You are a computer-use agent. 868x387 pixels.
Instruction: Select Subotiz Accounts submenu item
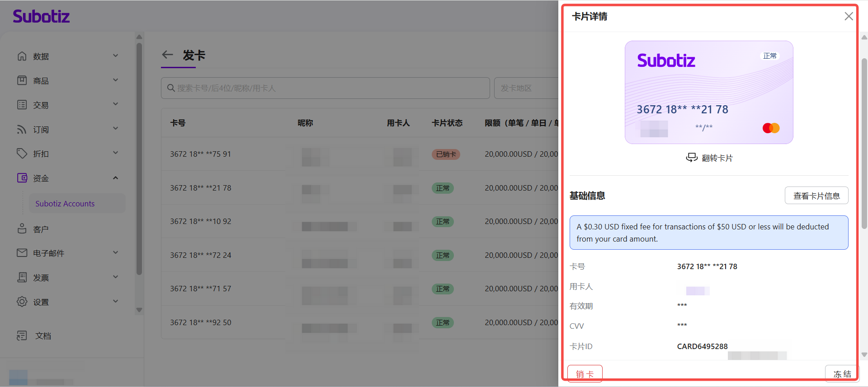(77, 204)
